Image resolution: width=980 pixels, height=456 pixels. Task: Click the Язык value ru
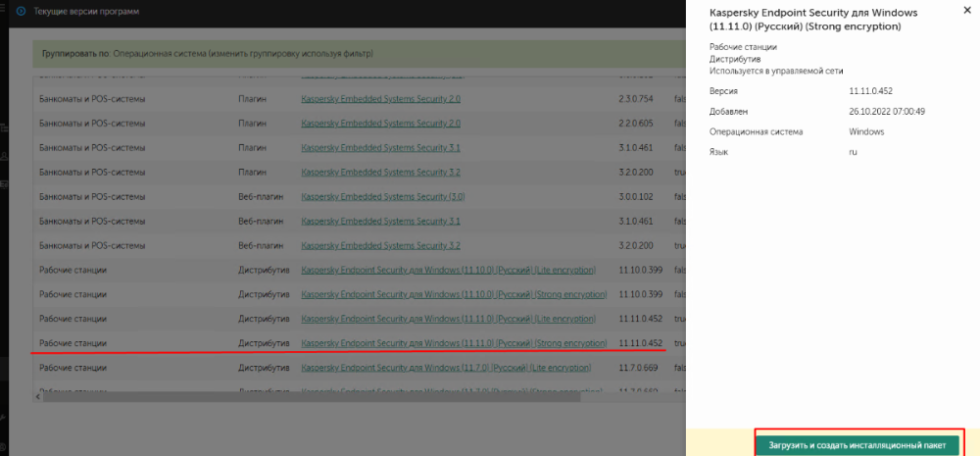pos(853,152)
